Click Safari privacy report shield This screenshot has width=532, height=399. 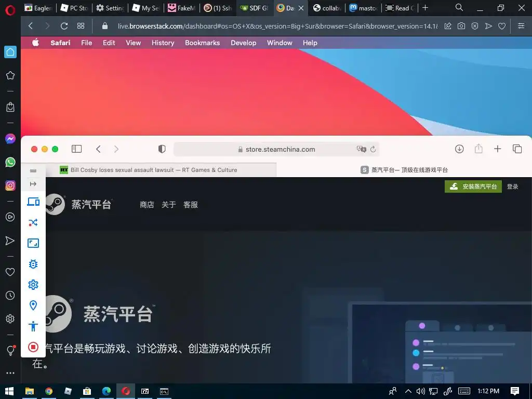162,149
